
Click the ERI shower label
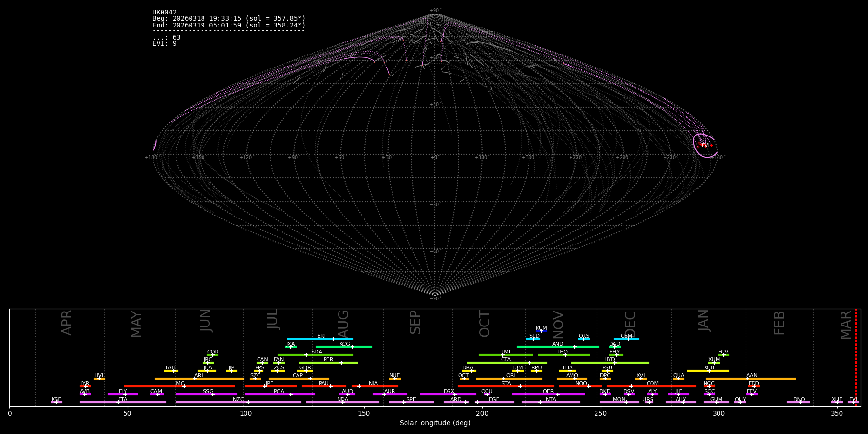click(321, 336)
